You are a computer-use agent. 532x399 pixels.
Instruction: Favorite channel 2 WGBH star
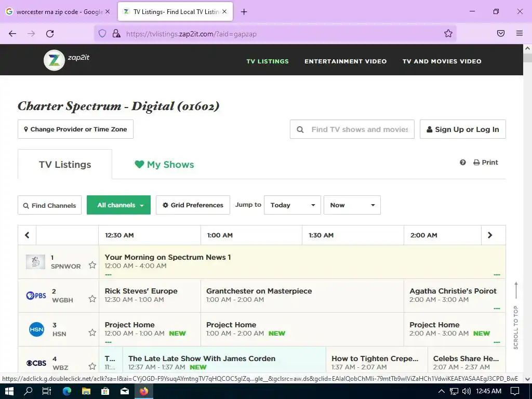(92, 299)
